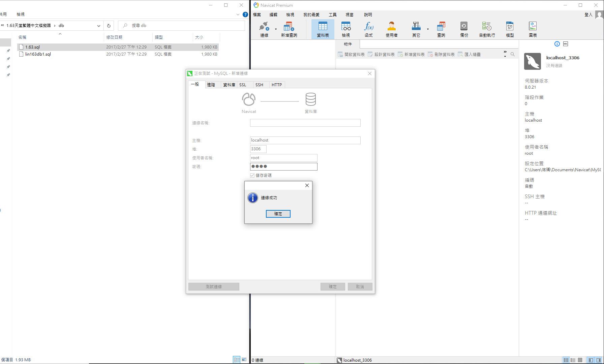Open the 說明 menu
Screen dimensions: 604x364
coord(368,15)
